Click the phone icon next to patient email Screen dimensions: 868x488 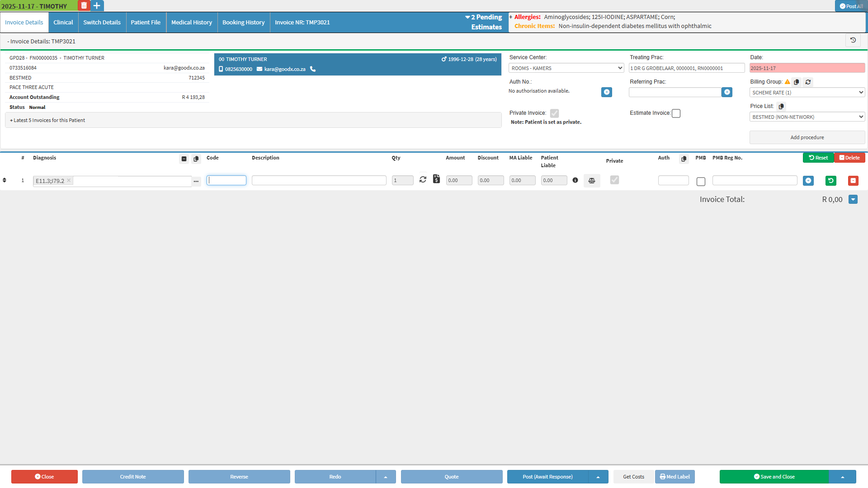pos(313,69)
